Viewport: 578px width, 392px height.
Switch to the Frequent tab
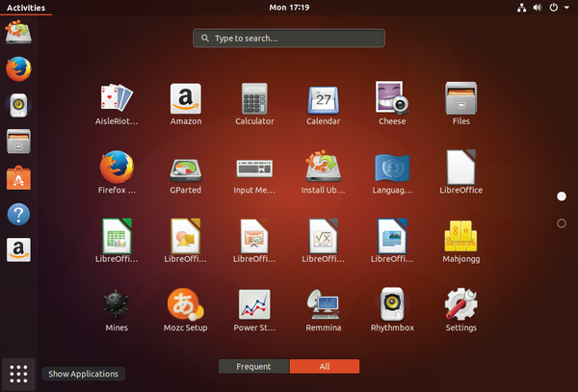[x=253, y=367]
